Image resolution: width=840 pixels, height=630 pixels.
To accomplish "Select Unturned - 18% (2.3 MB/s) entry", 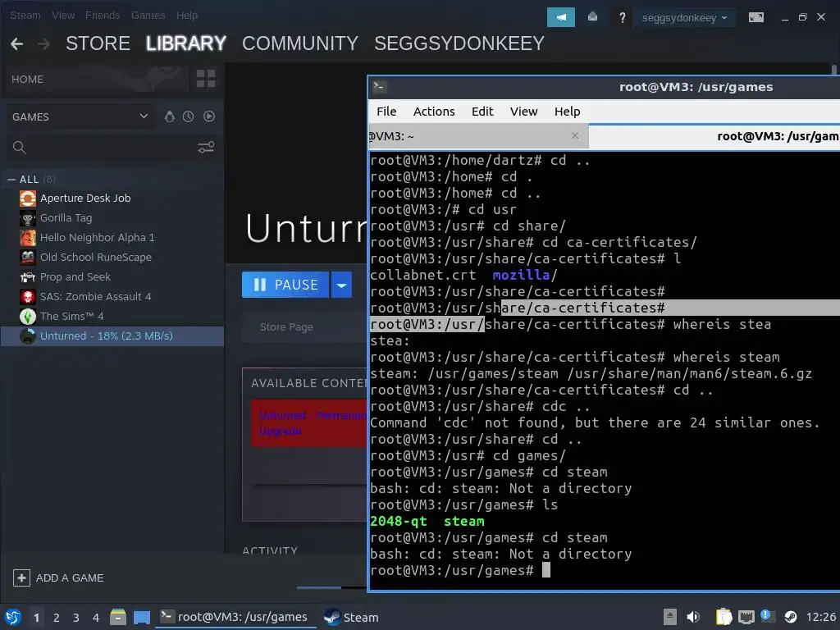I will click(x=112, y=336).
